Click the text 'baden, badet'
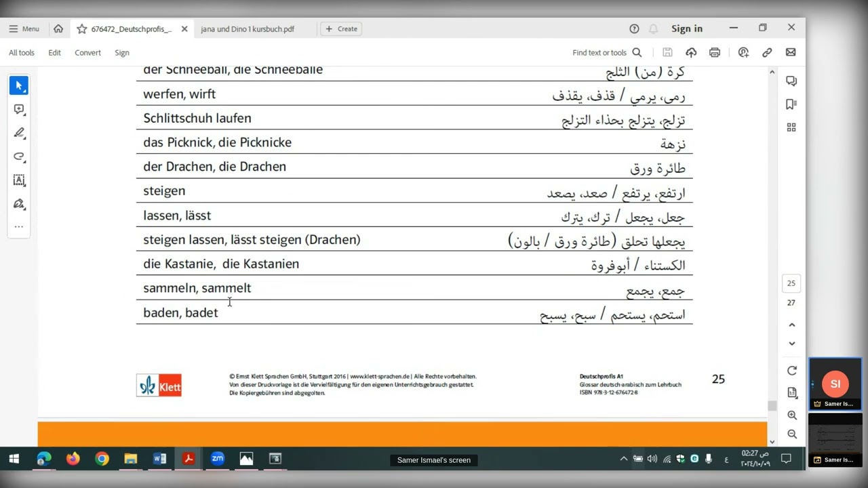The width and height of the screenshot is (868, 488). [180, 312]
